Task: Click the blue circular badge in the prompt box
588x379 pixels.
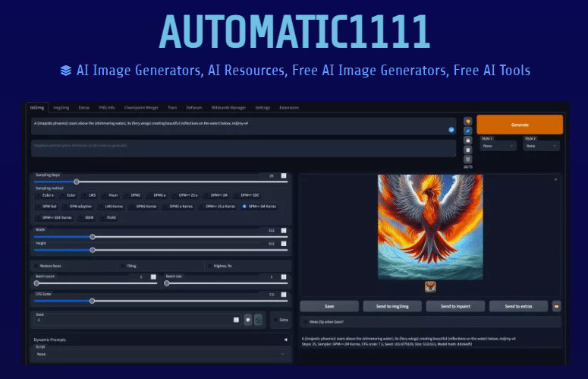Action: pyautogui.click(x=451, y=130)
